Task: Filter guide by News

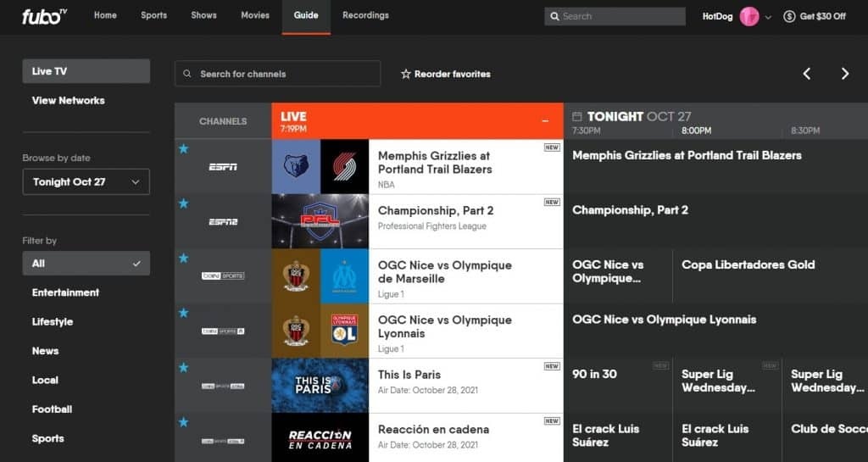Action: pyautogui.click(x=46, y=351)
